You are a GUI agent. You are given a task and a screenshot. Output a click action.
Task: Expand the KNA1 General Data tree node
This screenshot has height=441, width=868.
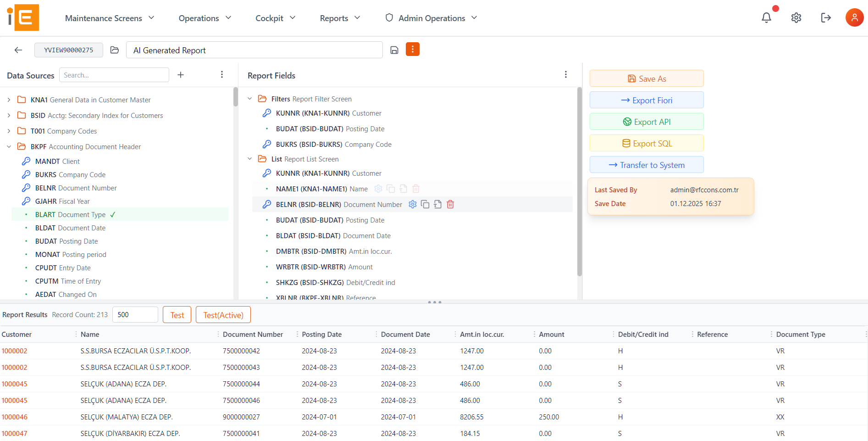pyautogui.click(x=8, y=100)
